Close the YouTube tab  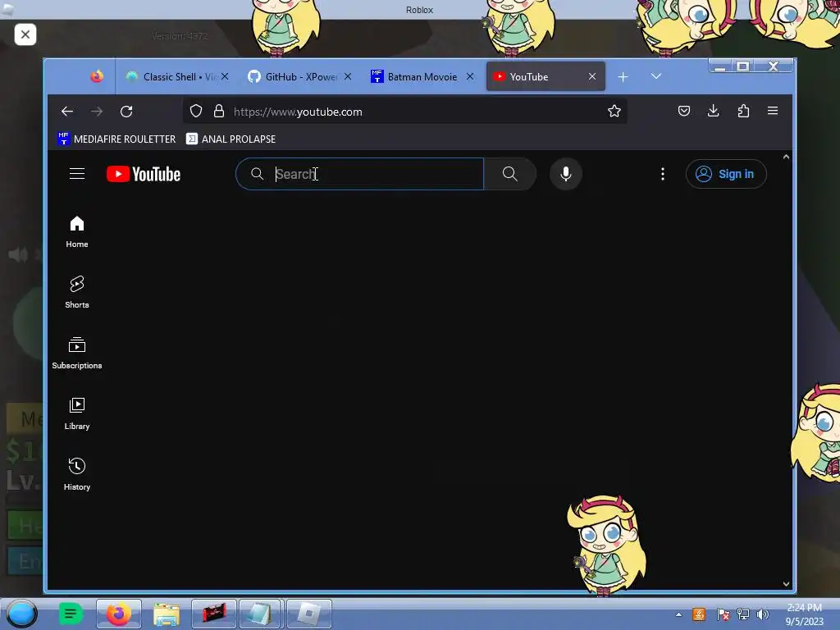click(592, 76)
